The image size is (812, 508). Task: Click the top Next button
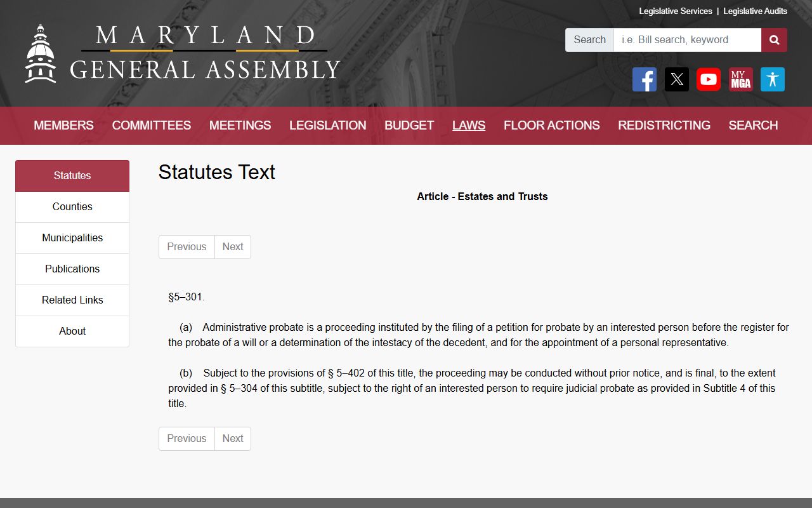(233, 247)
